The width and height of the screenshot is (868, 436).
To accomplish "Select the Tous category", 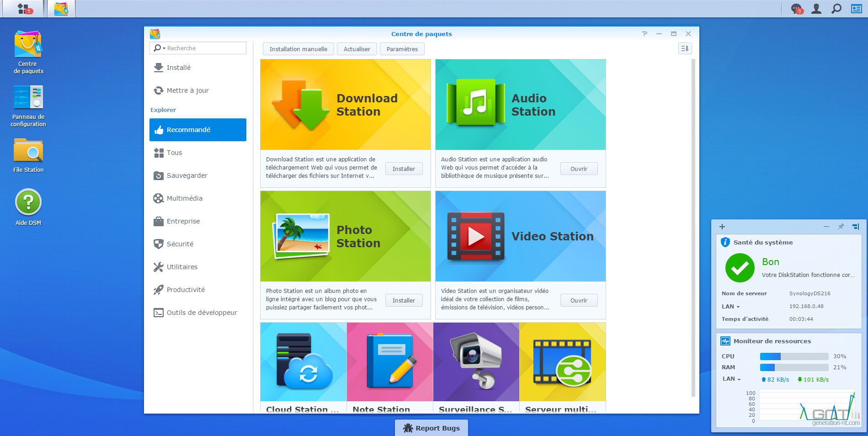I will pyautogui.click(x=198, y=153).
